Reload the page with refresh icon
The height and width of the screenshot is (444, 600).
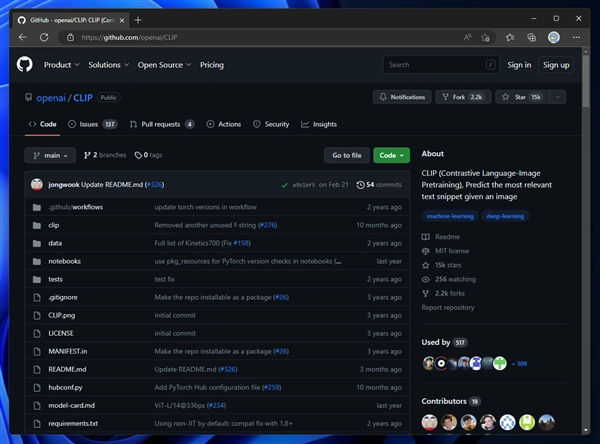44,37
